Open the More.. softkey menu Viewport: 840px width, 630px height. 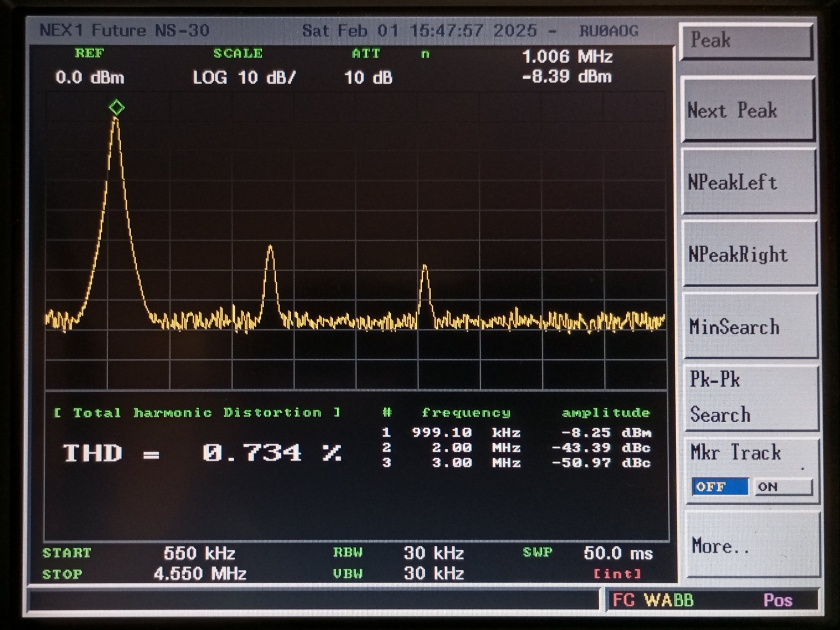[x=751, y=545]
